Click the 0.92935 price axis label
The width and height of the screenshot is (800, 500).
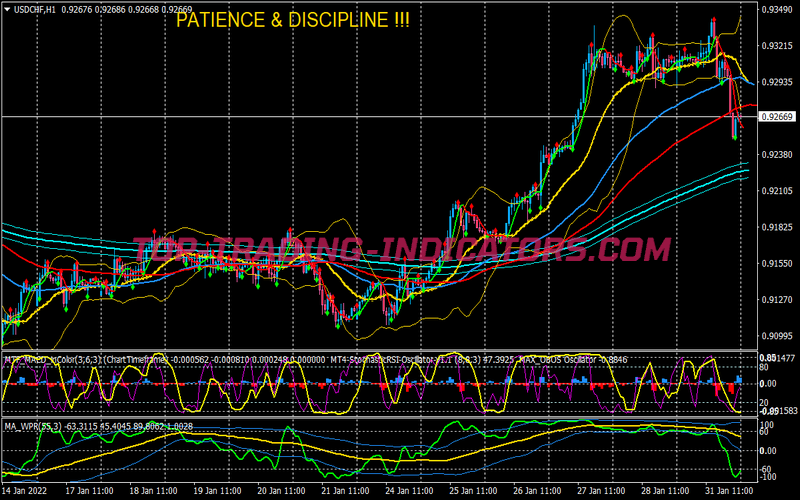pos(777,82)
